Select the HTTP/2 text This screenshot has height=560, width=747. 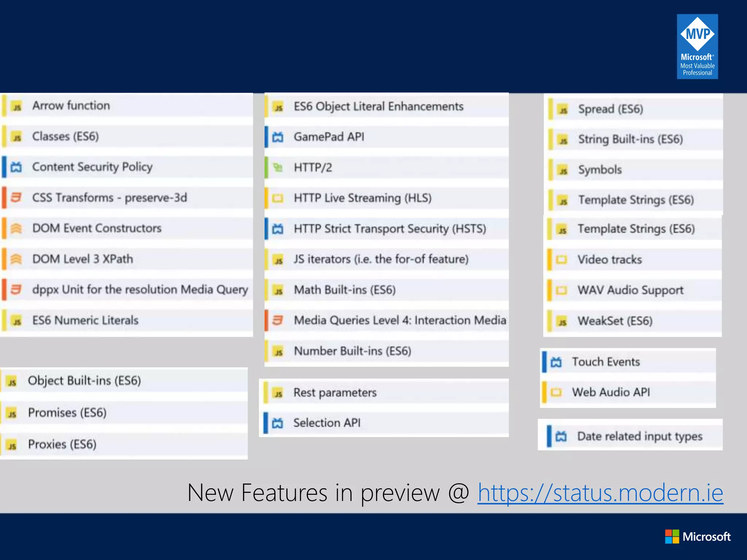click(x=313, y=168)
